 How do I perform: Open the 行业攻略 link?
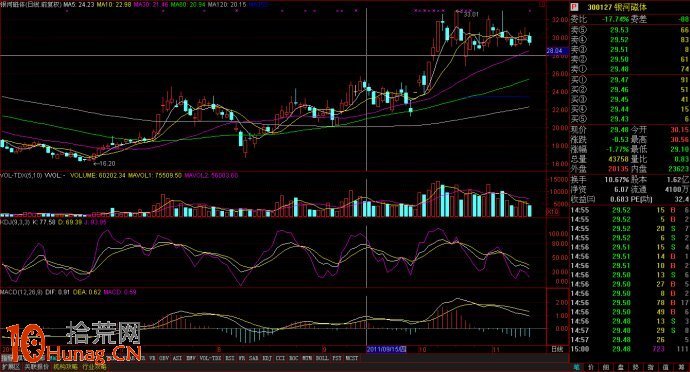click(x=94, y=367)
